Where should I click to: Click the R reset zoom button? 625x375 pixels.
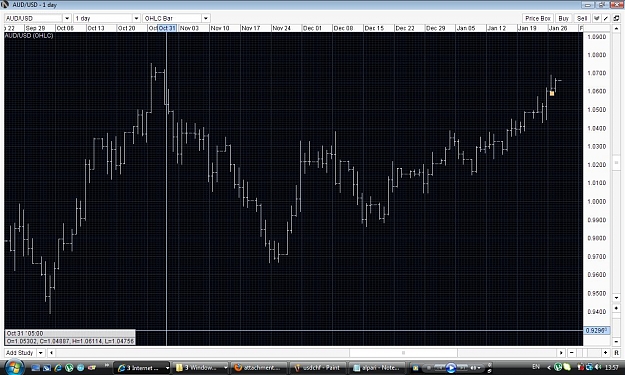pyautogui.click(x=616, y=353)
